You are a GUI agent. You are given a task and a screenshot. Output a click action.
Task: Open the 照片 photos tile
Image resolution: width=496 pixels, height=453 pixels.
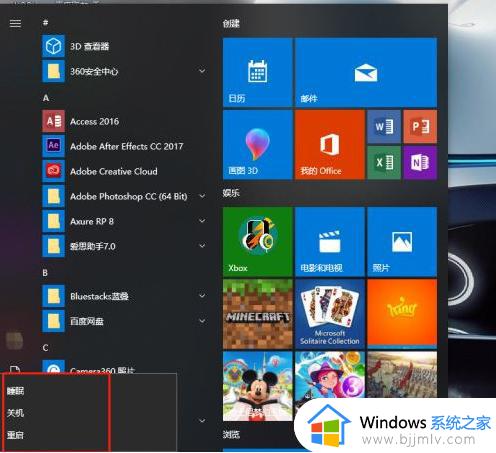[x=402, y=242]
